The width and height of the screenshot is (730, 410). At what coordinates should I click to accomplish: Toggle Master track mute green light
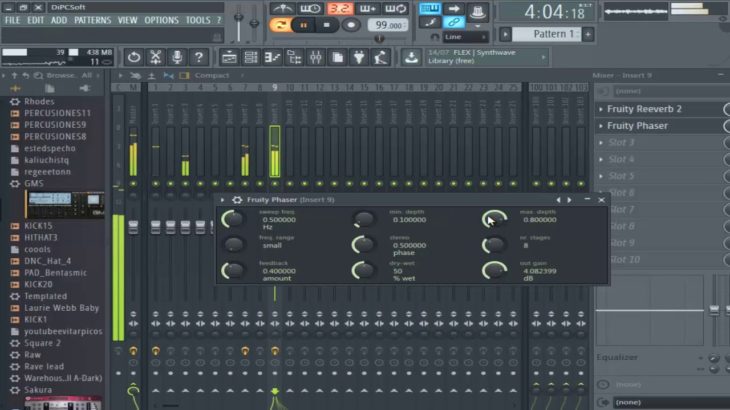point(133,184)
